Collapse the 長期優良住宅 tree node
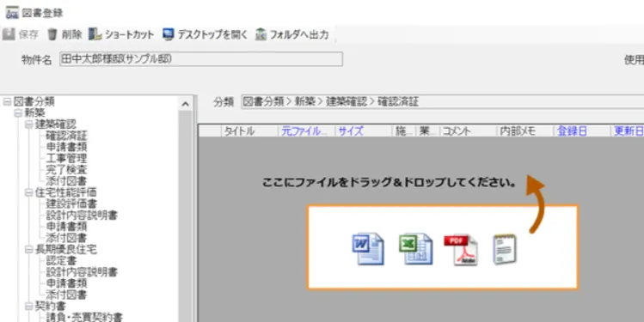Image resolution: width=644 pixels, height=322 pixels. (28, 249)
